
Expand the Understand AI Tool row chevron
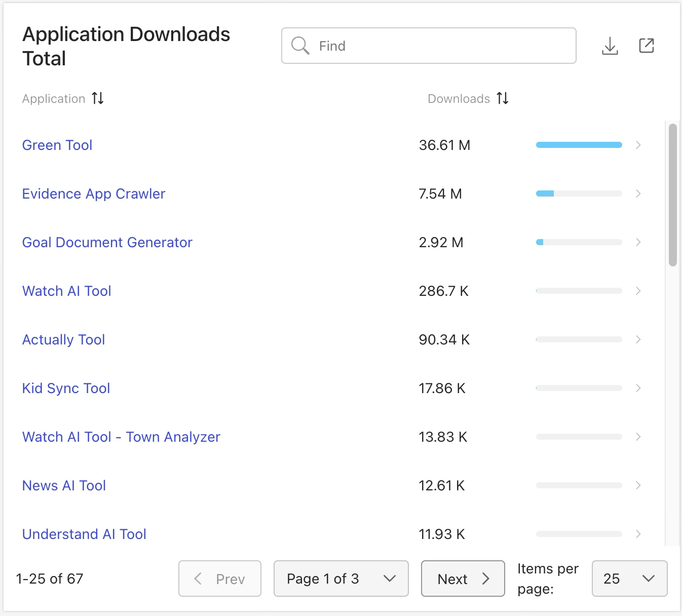click(638, 534)
